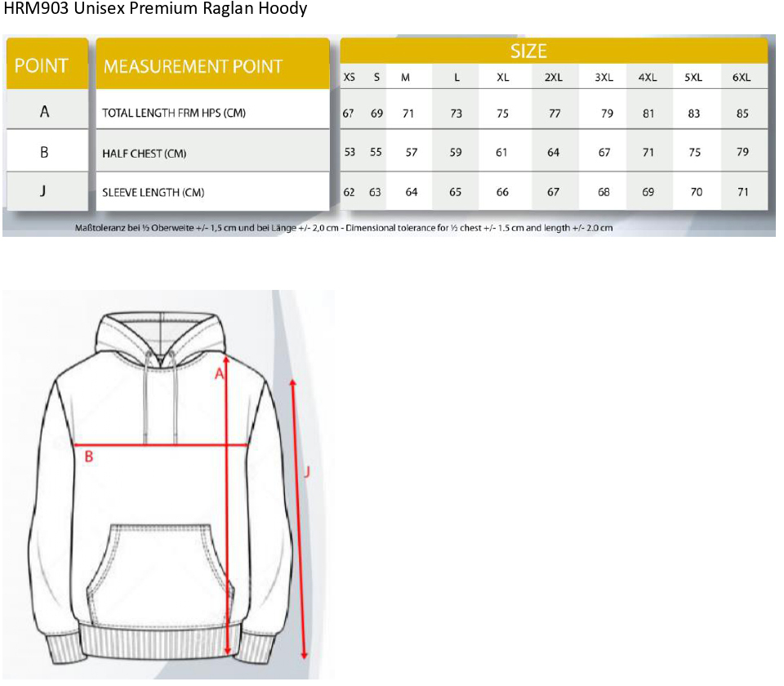Click the HRM903 Unisex Premium Raglan Hoody title
The image size is (784, 686).
coord(155,10)
